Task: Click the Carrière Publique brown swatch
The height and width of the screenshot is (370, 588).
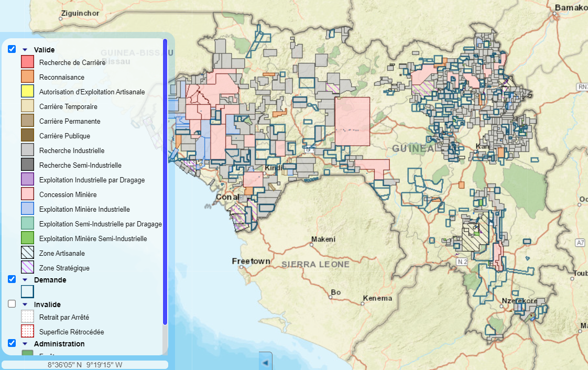Action: (27, 135)
